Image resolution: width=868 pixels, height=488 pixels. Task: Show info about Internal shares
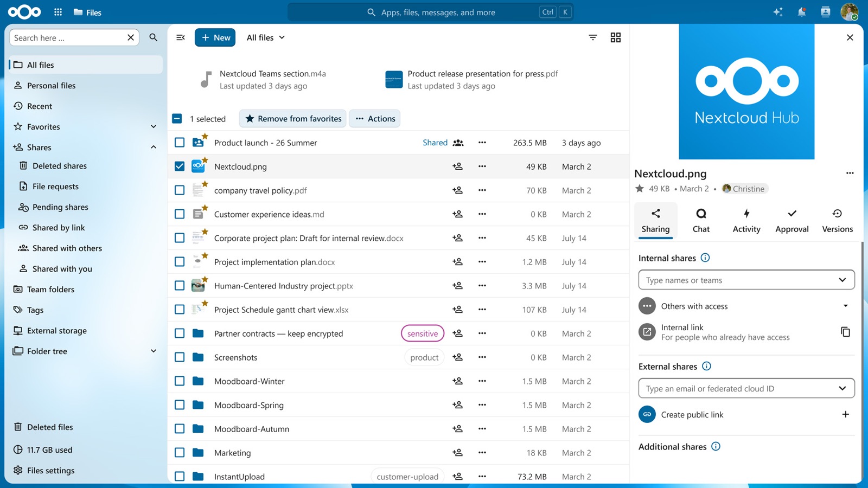(x=705, y=258)
